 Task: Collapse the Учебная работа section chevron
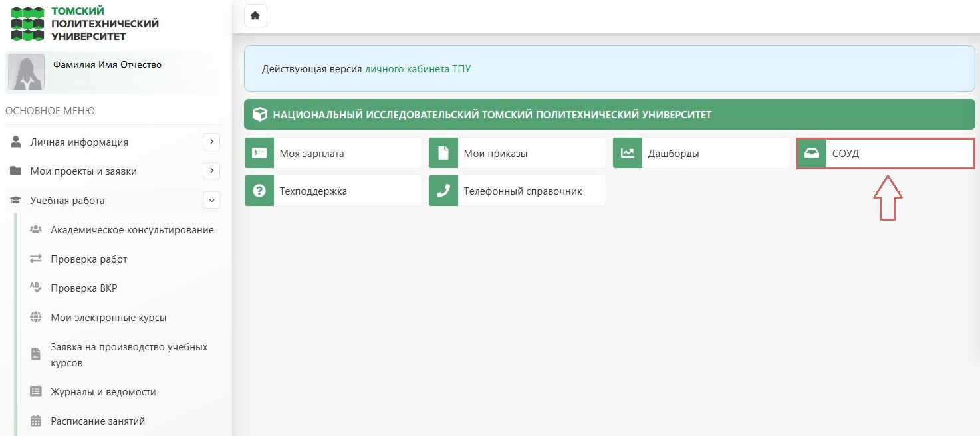pyautogui.click(x=211, y=200)
